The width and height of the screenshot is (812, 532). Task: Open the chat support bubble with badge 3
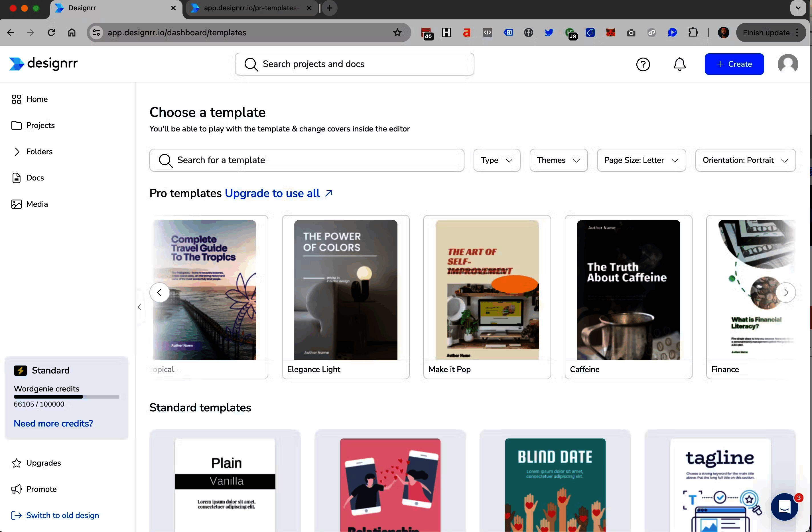785,507
